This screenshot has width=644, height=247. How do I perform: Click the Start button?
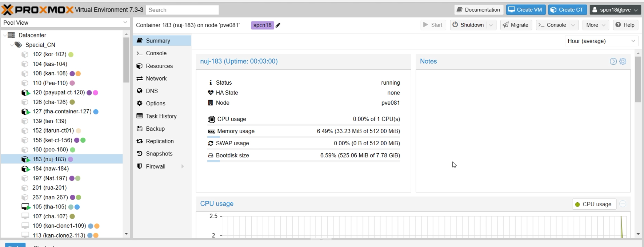(433, 25)
